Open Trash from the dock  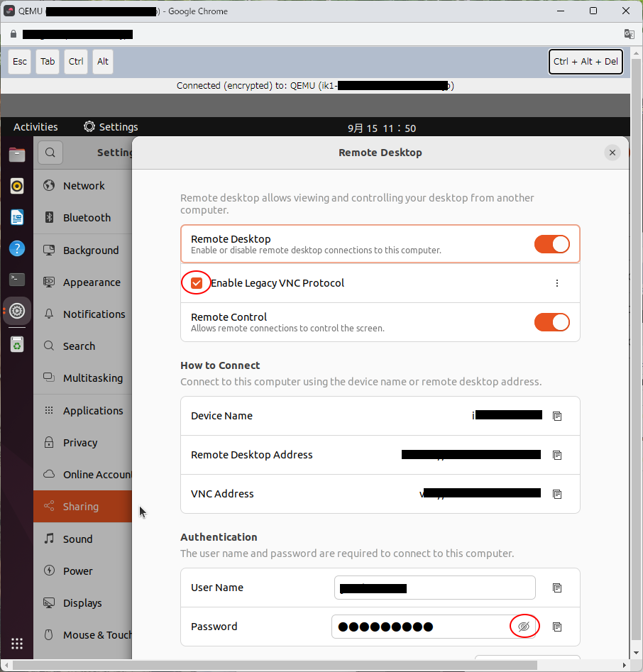tap(17, 345)
